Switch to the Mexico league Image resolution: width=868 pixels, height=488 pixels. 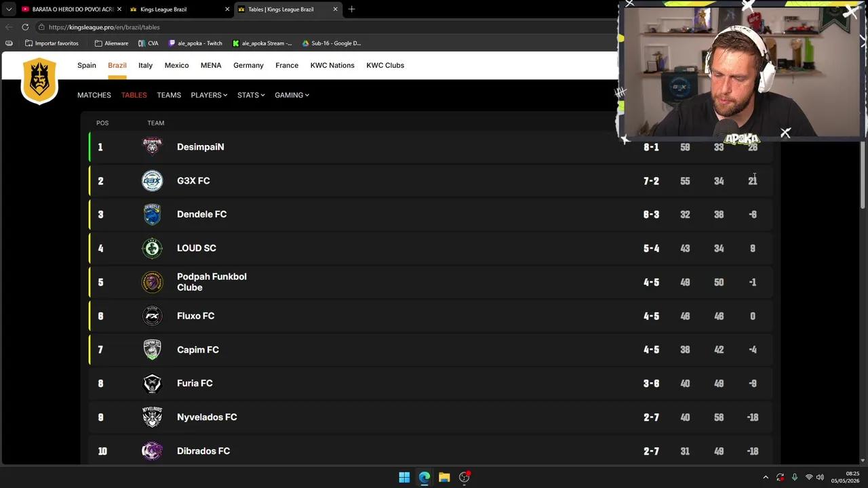coord(176,65)
